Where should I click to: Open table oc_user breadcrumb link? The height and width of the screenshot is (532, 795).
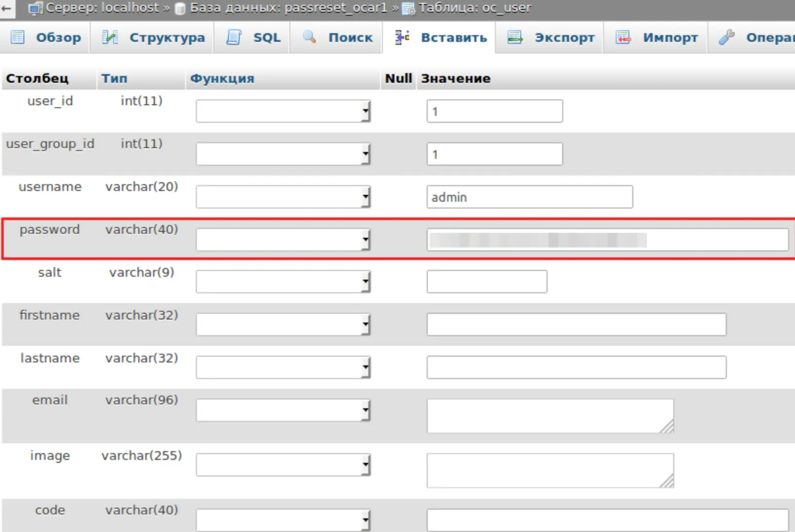475,8
